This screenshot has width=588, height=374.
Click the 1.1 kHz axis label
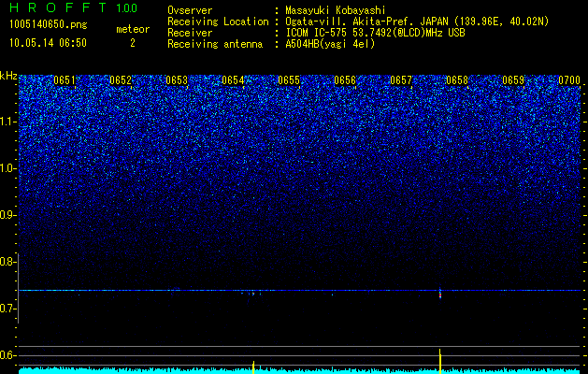[x=7, y=122]
